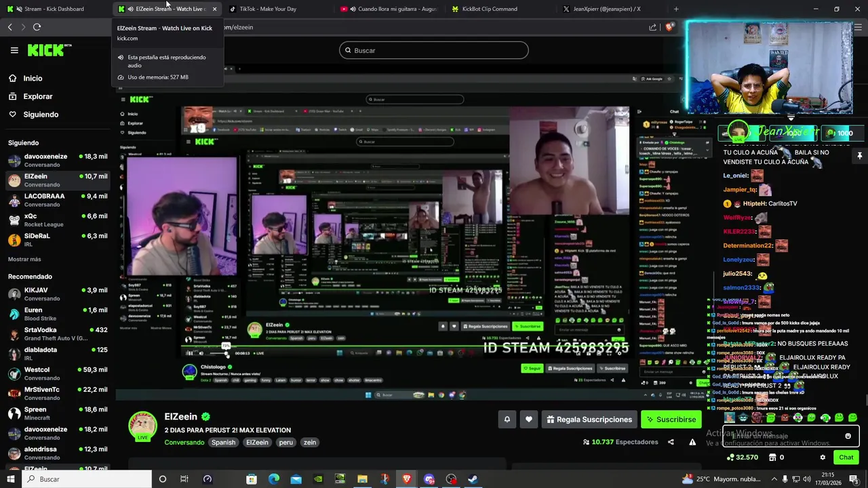Click the green Suscribirse button
The width and height of the screenshot is (868, 488).
671,420
